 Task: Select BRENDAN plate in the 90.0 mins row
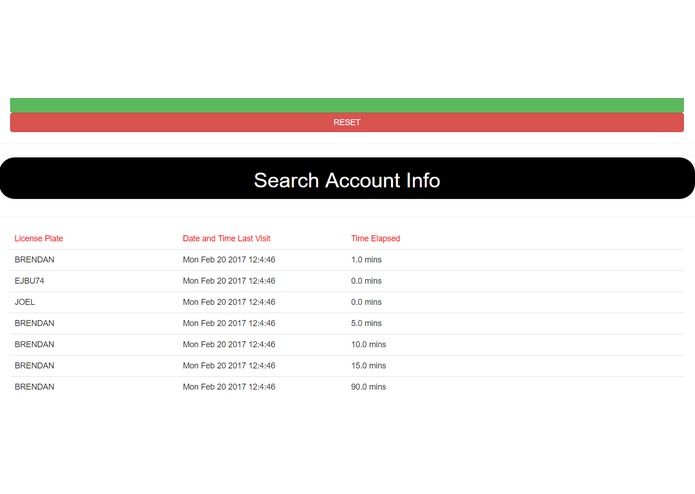coord(34,387)
